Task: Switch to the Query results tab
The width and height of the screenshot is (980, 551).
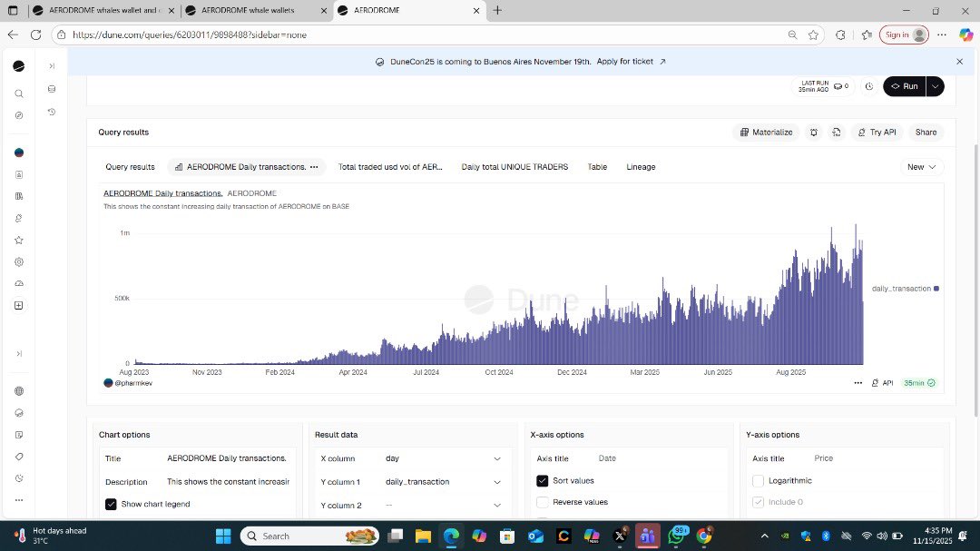Action: point(130,167)
